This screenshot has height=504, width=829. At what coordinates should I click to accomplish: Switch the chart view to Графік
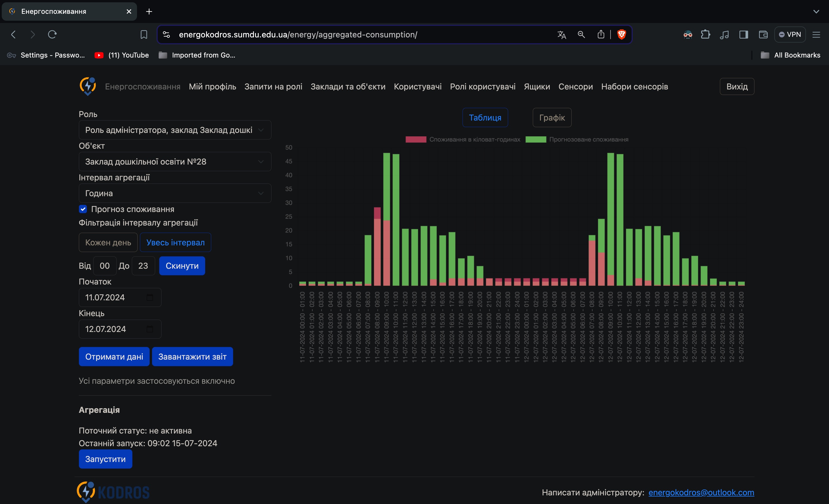click(x=552, y=117)
